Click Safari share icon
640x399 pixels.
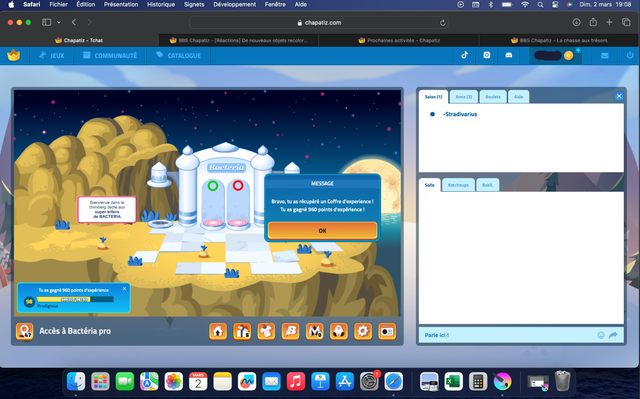click(593, 22)
